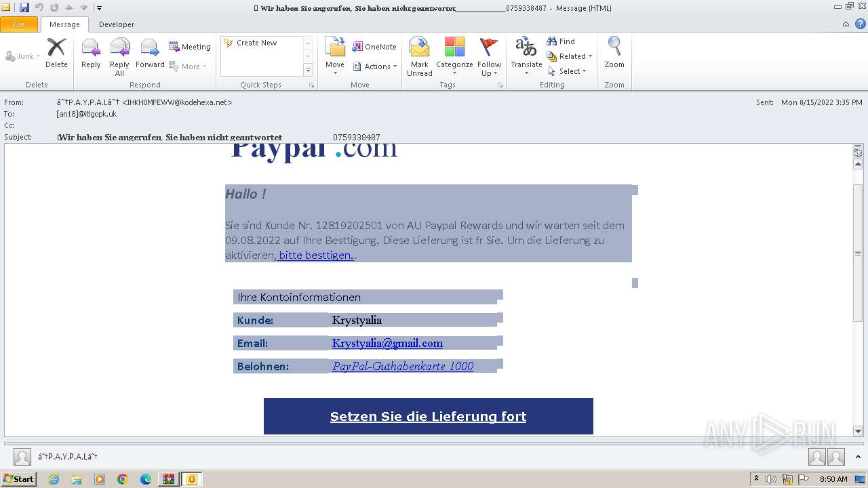Click the PayPal-Guthabenkarte 1000 link

403,366
